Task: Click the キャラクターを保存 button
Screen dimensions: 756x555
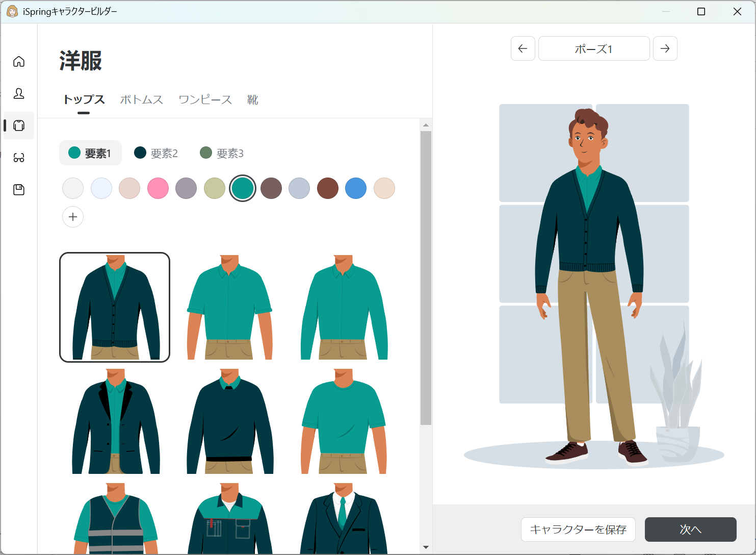Action: pos(578,529)
